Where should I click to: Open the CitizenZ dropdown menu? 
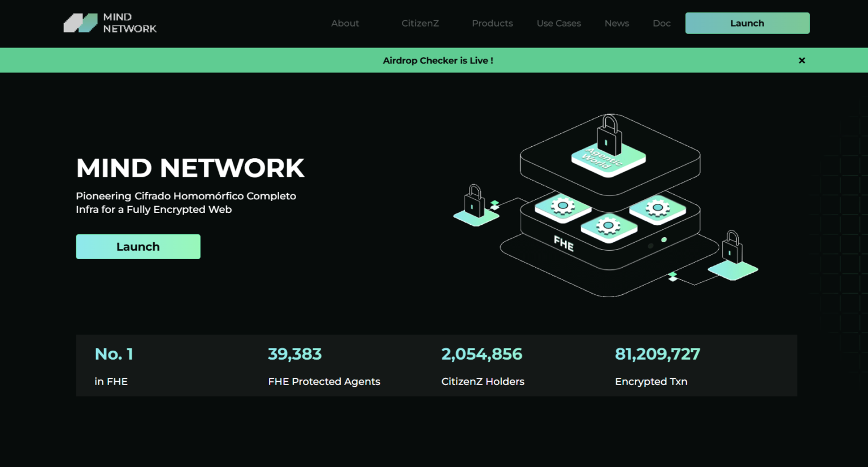420,23
